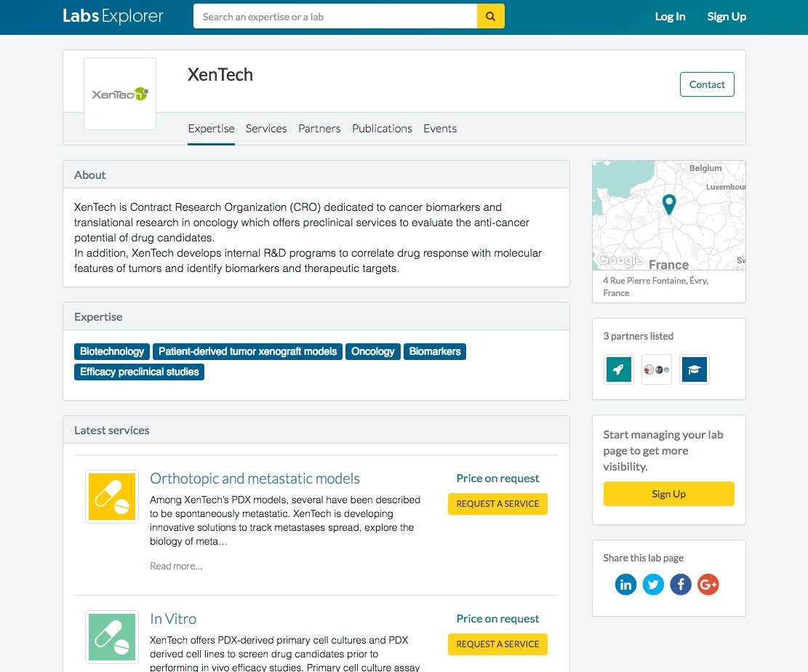Click the yellow pill icon for Orthotopic models
The image size is (808, 672).
pos(112,497)
